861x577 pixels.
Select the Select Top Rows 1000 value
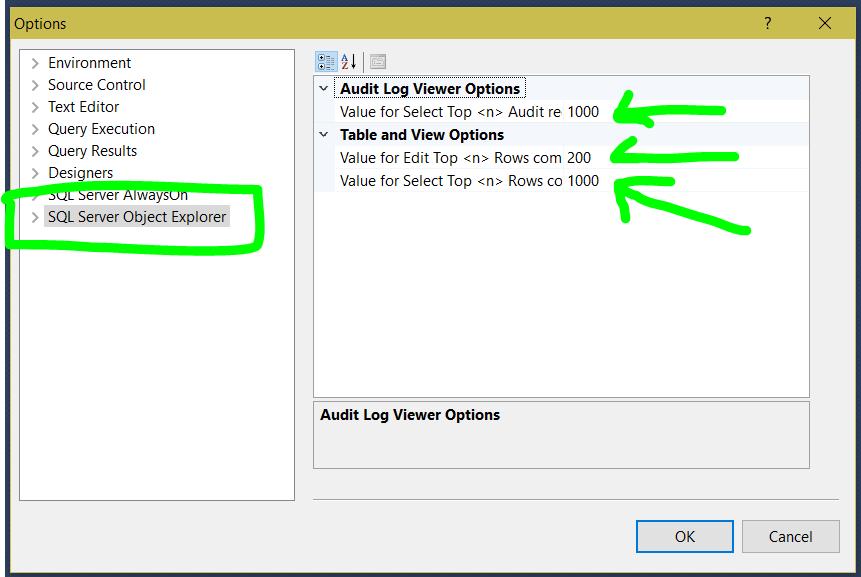[x=581, y=180]
